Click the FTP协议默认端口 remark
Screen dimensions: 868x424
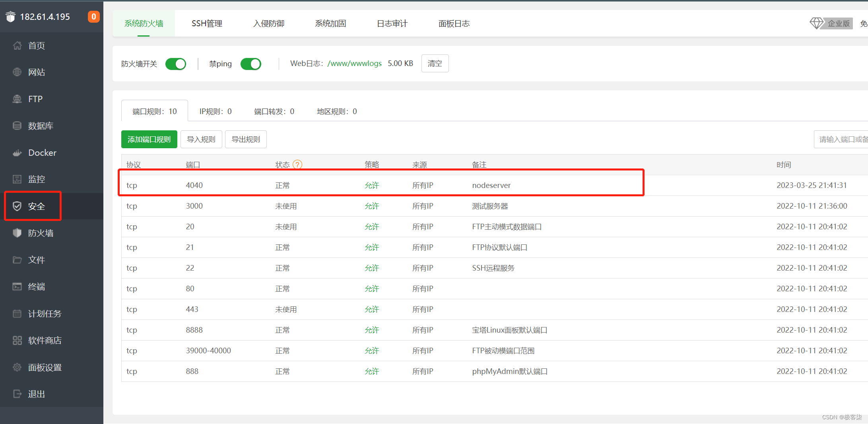[x=500, y=247]
